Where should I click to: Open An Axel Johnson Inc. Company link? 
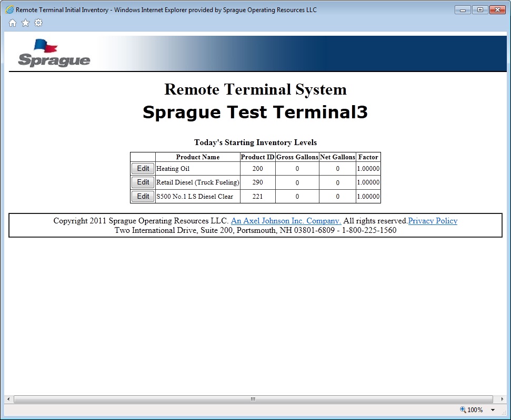pyautogui.click(x=286, y=221)
